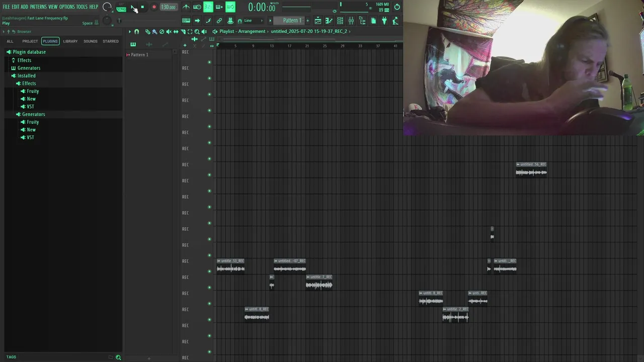Image resolution: width=644 pixels, height=362 pixels.
Task: Open the PATTERNS menu
Action: [x=38, y=7]
